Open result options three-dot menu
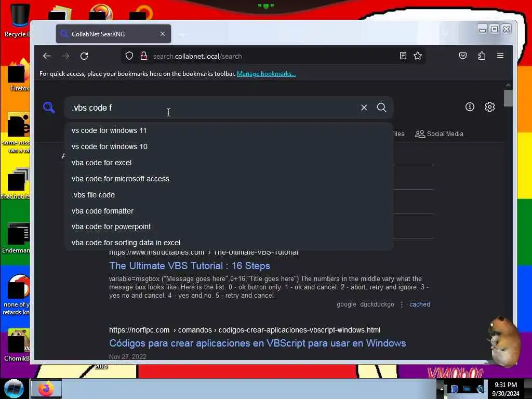The image size is (532, 399). 402,304
